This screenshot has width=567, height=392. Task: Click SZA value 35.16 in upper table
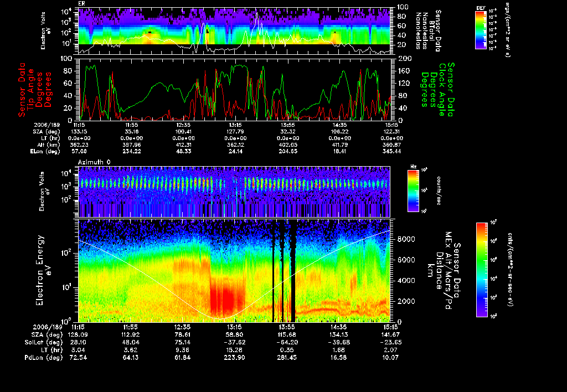pyautogui.click(x=132, y=132)
